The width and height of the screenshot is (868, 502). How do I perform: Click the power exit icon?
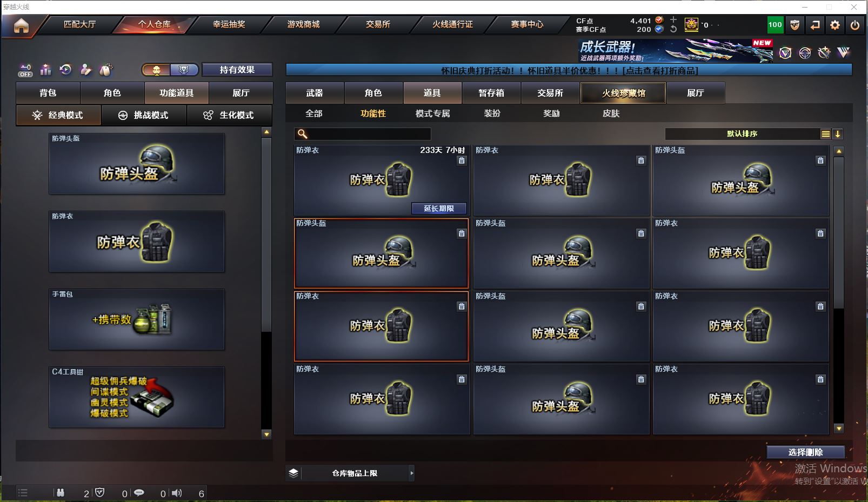coord(855,25)
